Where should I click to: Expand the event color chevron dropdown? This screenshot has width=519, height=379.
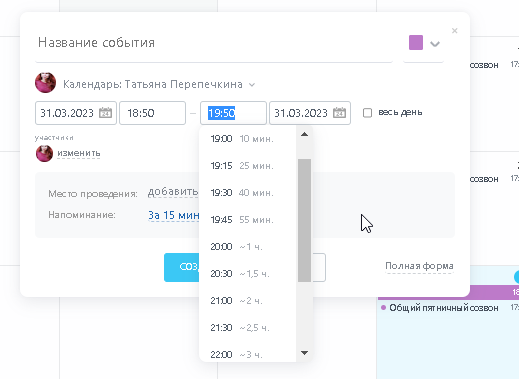[435, 44]
